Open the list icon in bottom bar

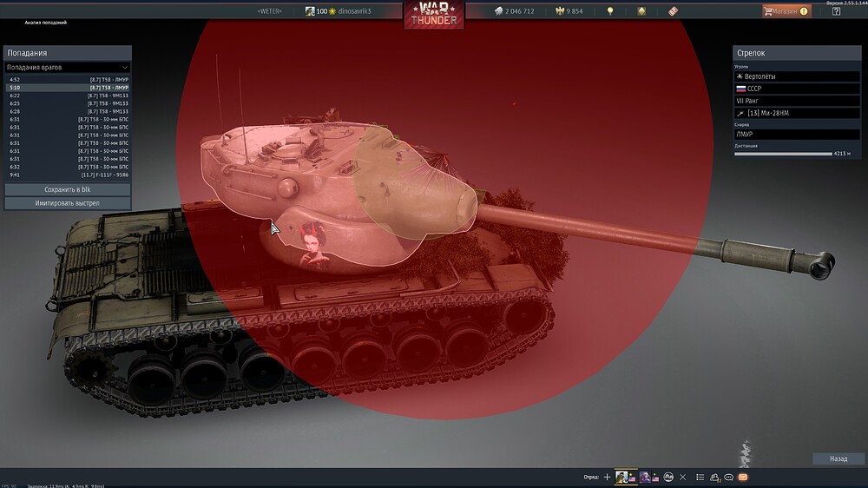(700, 477)
